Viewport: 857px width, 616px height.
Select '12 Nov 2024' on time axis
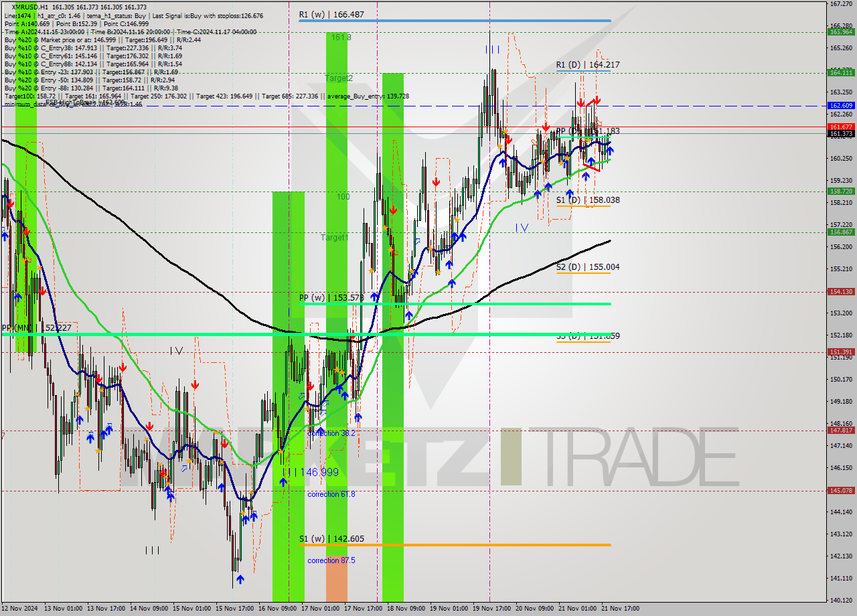[x=20, y=609]
